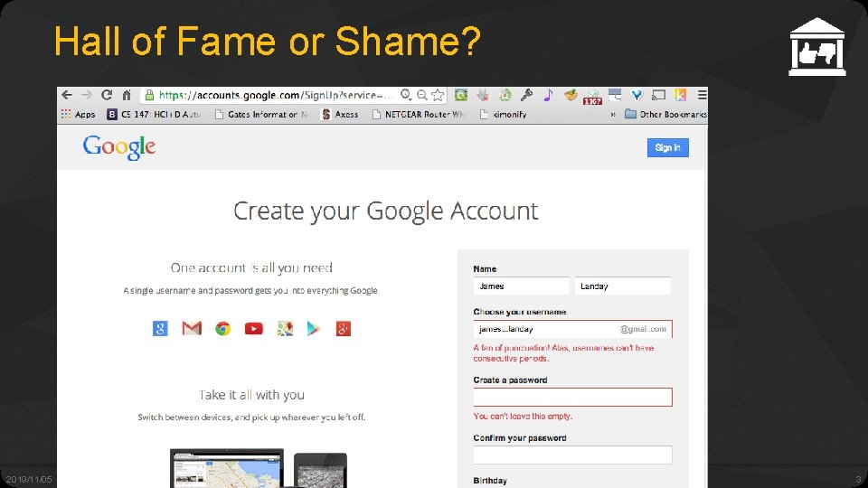Screen dimensions: 868x488
Task: Open the Gates Information bookmark
Action: (262, 114)
